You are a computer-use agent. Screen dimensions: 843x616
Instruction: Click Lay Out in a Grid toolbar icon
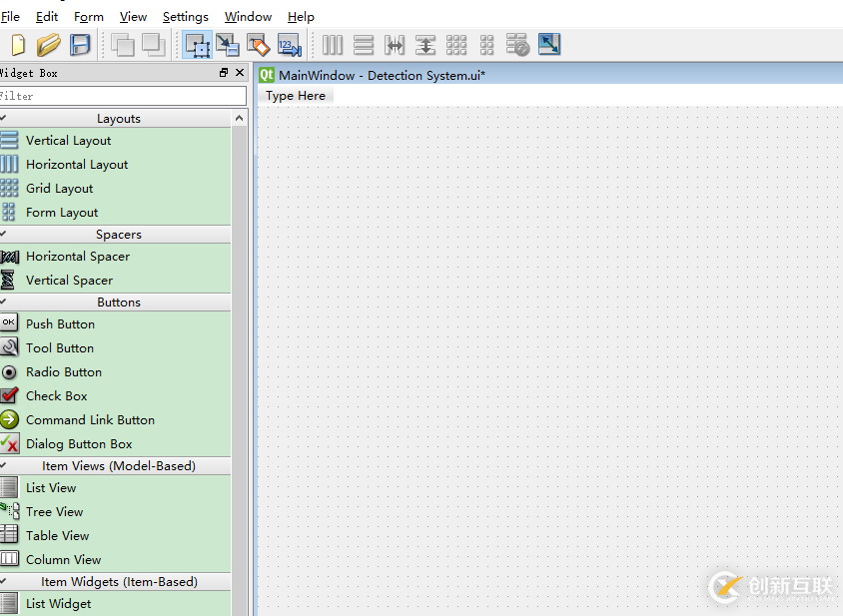coord(456,45)
